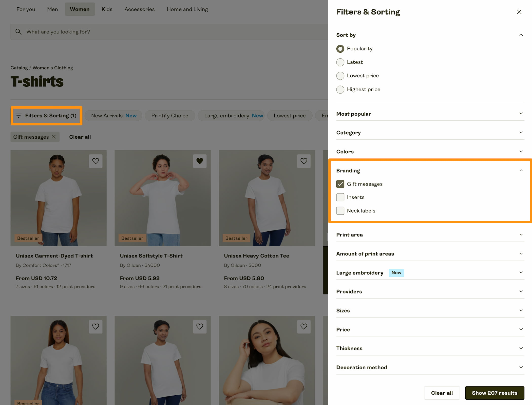The image size is (532, 405).
Task: Select Lowest price sort radio
Action: coord(340,76)
